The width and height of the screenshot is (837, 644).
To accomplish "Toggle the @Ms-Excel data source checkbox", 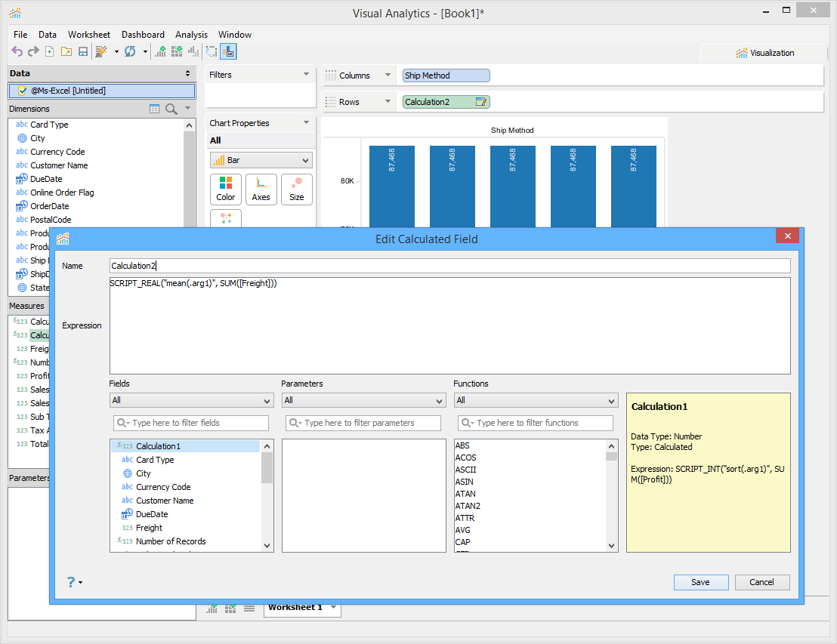I will click(x=22, y=91).
